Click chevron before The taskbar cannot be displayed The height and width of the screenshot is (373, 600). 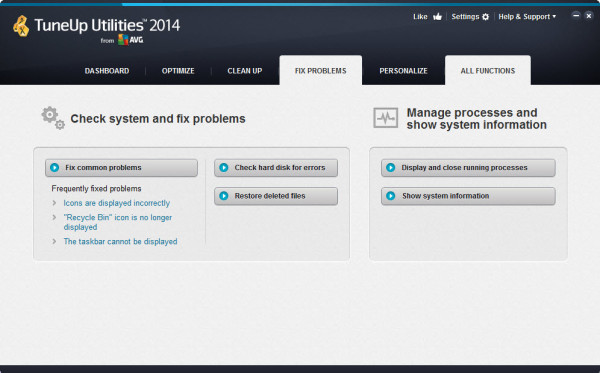[54, 241]
